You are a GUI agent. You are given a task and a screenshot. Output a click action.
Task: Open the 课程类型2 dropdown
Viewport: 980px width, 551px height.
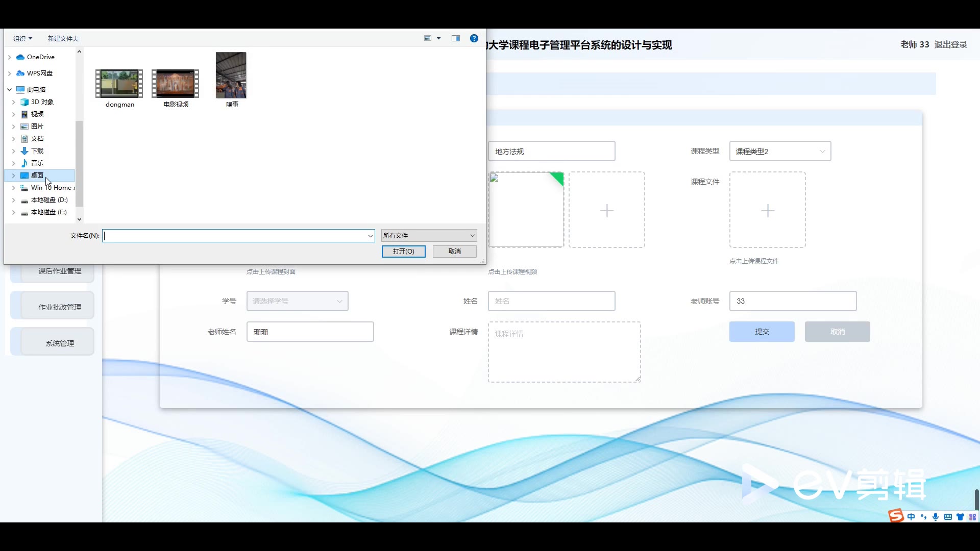(780, 152)
